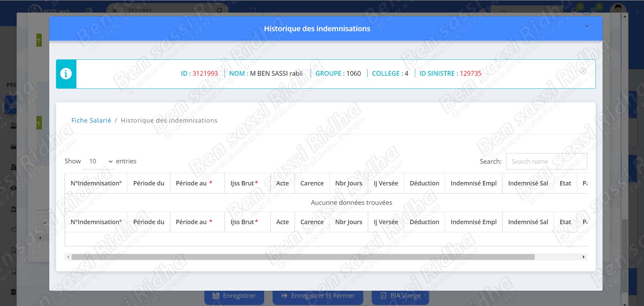Sort by Déduction column header
The image size is (644, 306).
(424, 183)
